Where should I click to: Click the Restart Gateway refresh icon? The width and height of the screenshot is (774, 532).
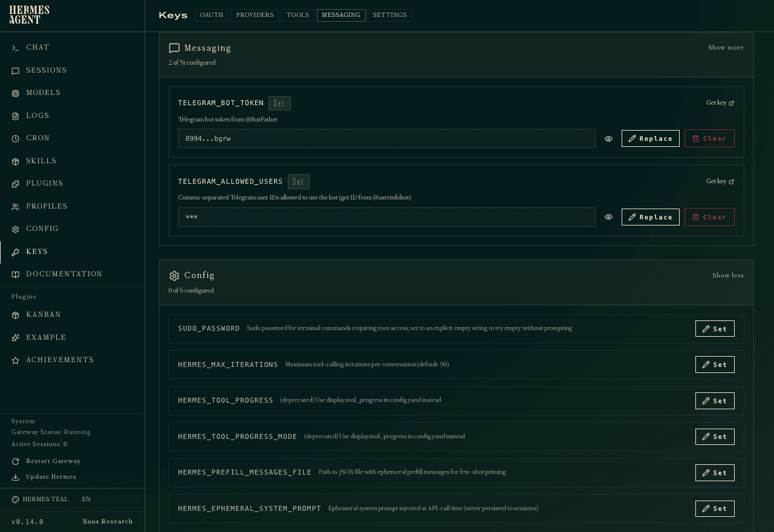[x=15, y=461]
